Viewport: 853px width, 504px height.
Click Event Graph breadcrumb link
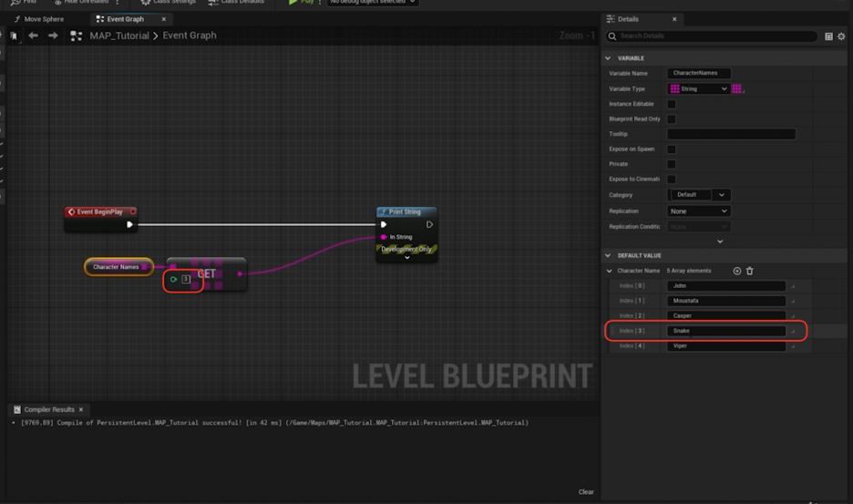click(x=190, y=36)
